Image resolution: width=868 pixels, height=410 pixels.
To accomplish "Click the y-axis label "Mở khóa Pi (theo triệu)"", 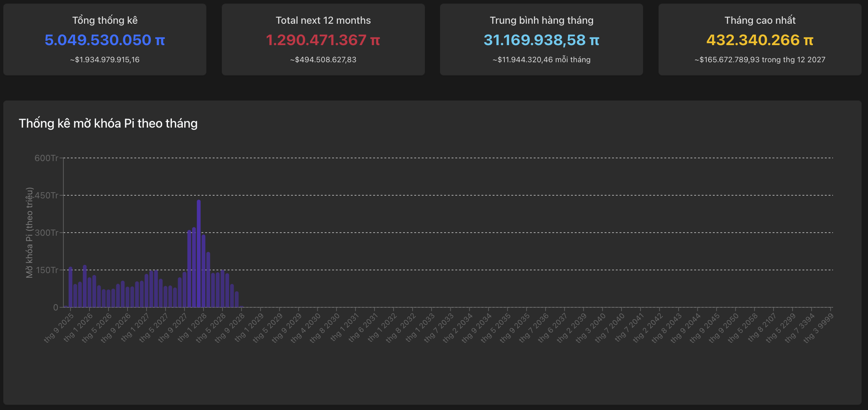I will coord(29,233).
